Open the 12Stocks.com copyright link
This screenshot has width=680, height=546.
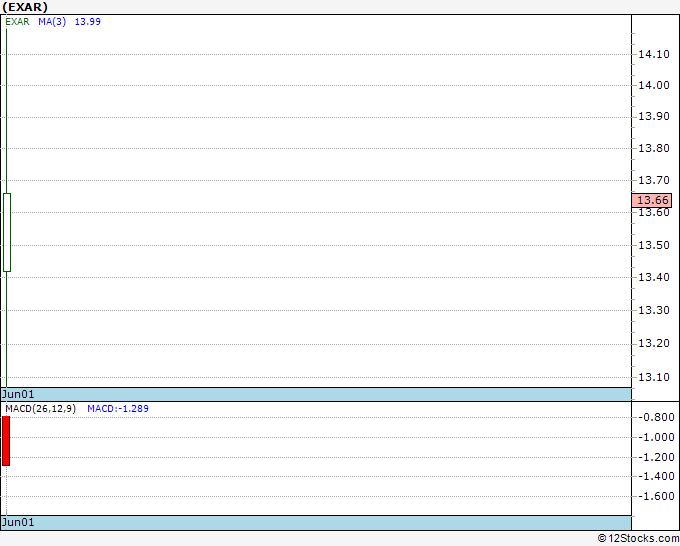638,538
